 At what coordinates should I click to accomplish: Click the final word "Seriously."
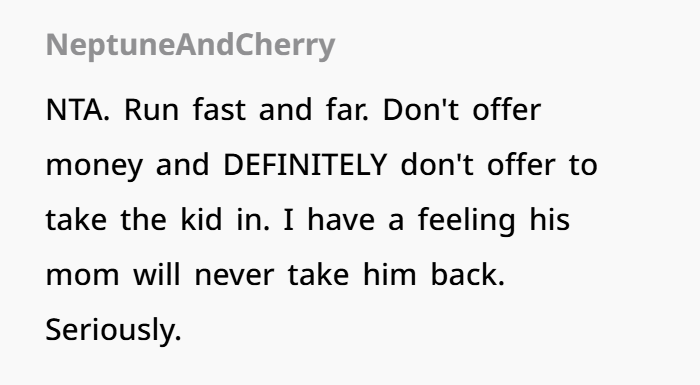tap(113, 330)
